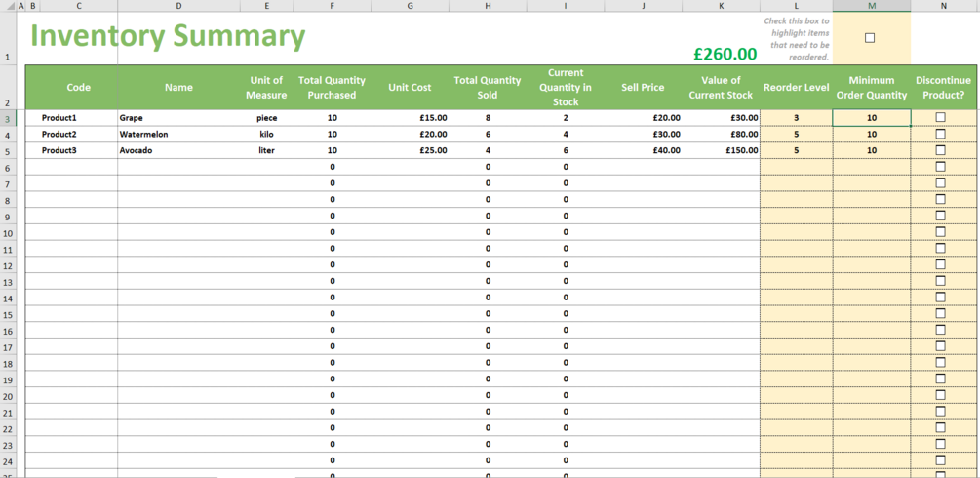980x478 pixels.
Task: Select the Product1 code cell
Action: 72,118
